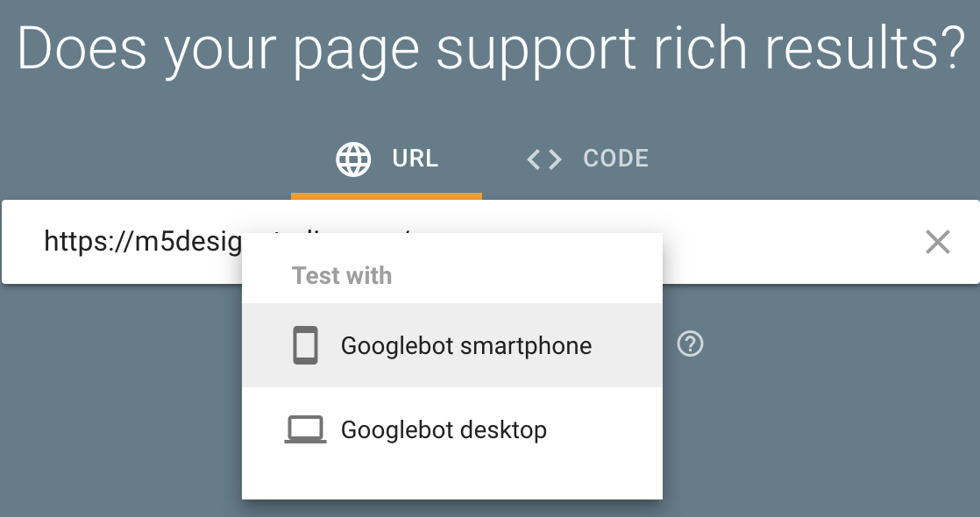The image size is (980, 517).
Task: Select Googlebot smartphone option text
Action: [466, 346]
